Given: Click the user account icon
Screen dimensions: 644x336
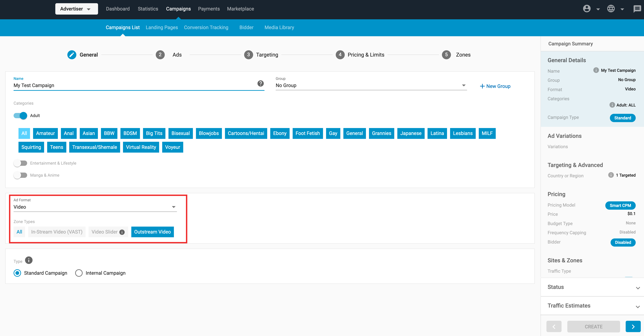Looking at the screenshot, I should (x=586, y=9).
